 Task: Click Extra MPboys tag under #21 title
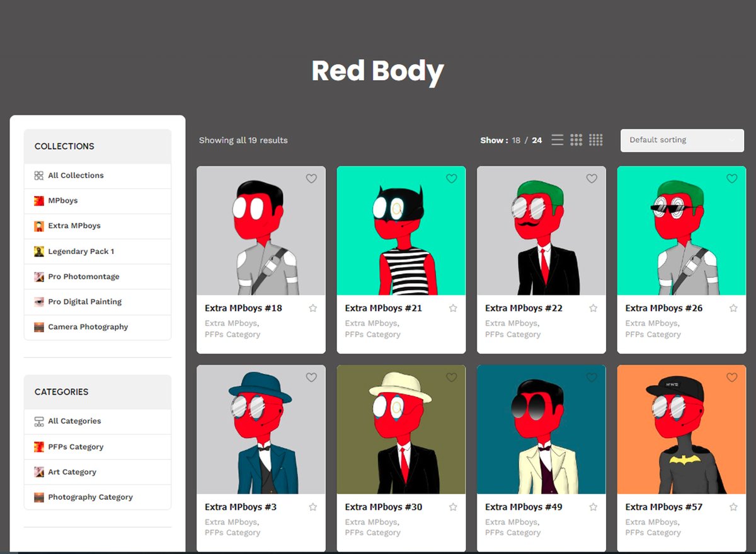372,323
